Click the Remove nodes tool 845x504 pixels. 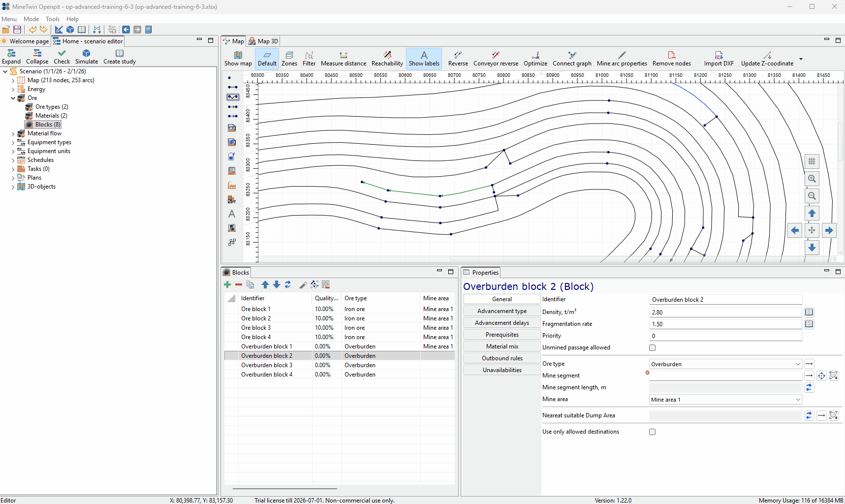pyautogui.click(x=672, y=59)
